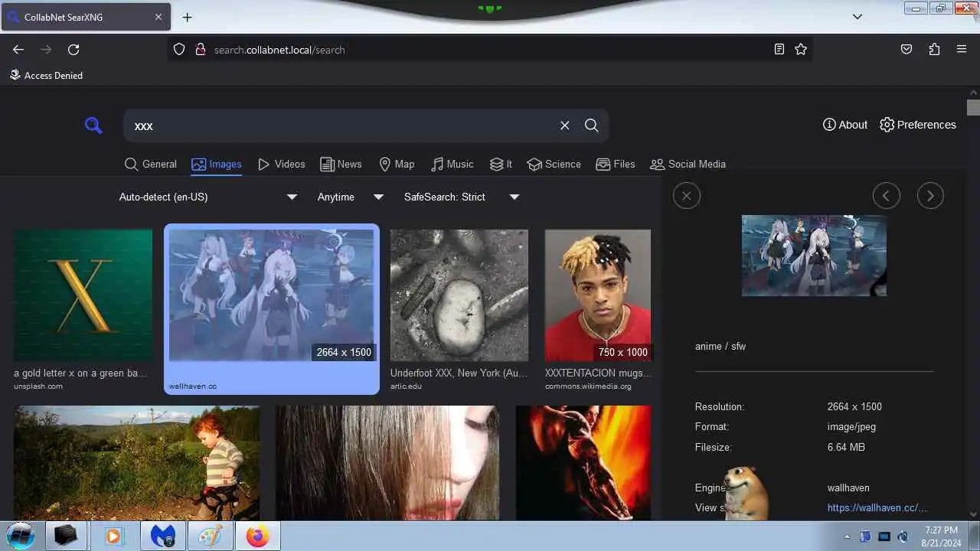Open the Files tab
Image resolution: width=980 pixels, height=551 pixels.
616,164
